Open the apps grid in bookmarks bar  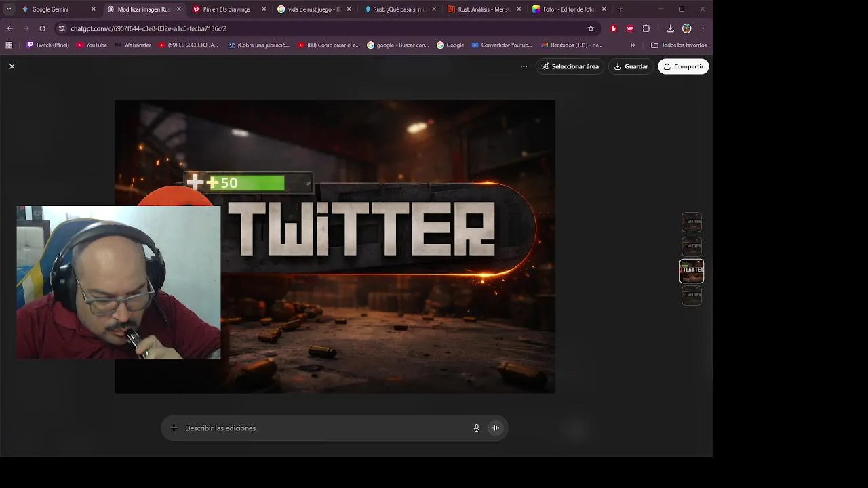coord(9,45)
